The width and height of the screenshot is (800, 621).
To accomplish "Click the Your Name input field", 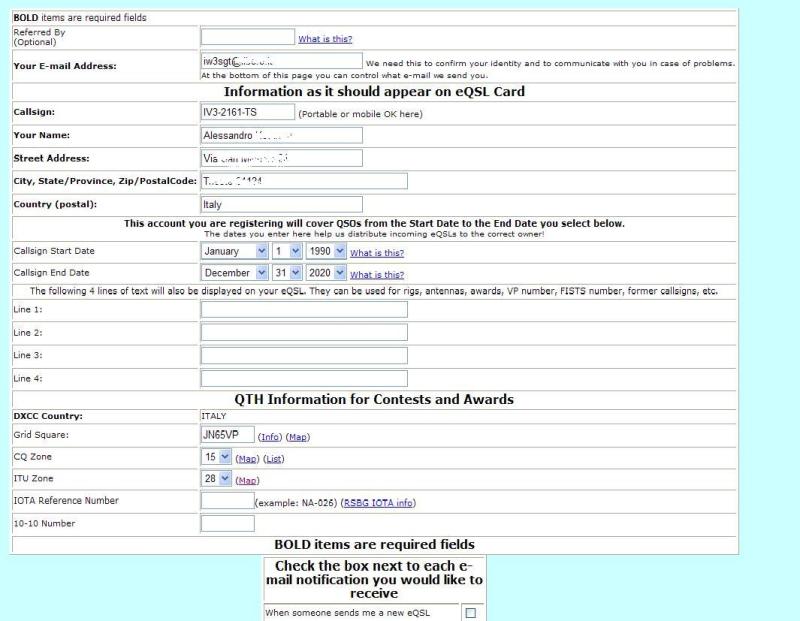I will click(x=282, y=135).
